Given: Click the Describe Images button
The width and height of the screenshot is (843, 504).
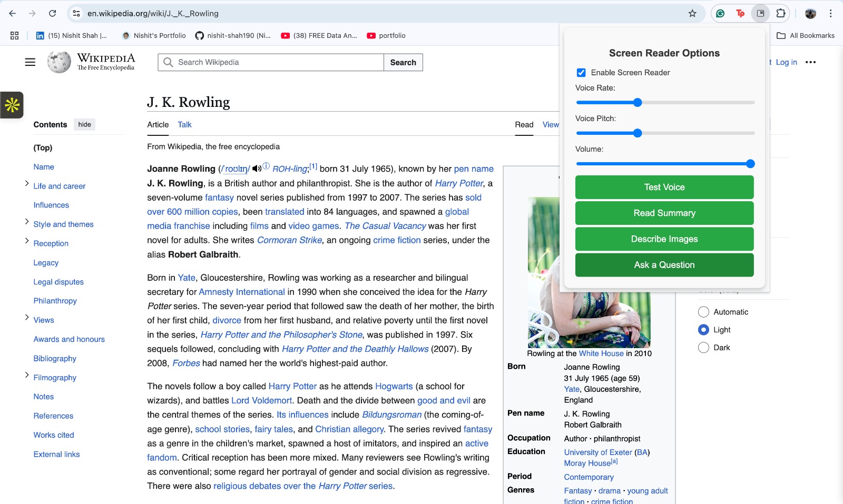Looking at the screenshot, I should point(664,239).
